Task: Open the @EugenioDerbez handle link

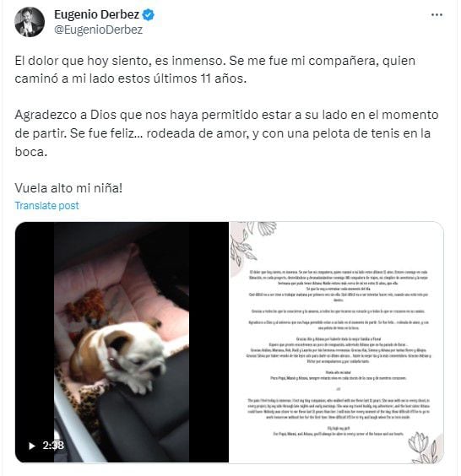Action: coord(99,30)
